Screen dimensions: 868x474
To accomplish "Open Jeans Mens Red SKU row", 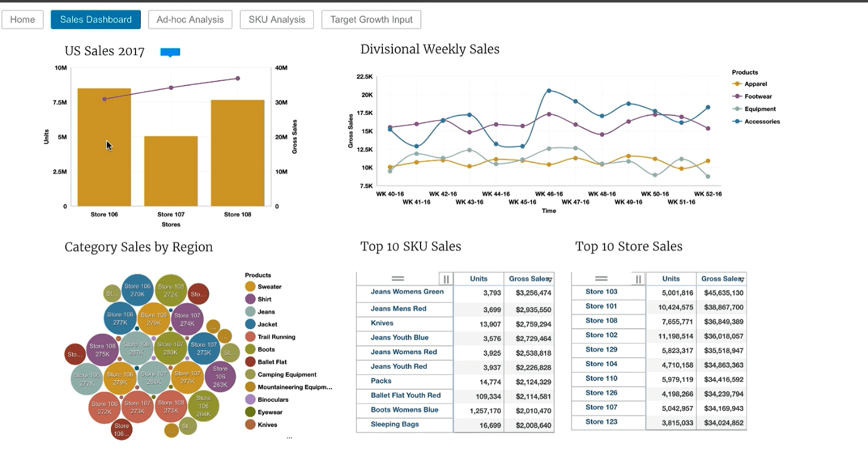I will (405, 309).
